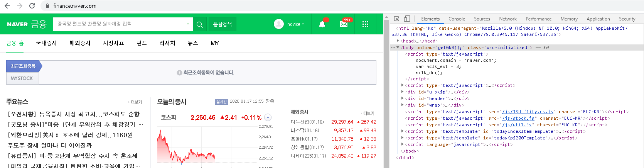
Task: Click the green magnifier search icon
Action: 200,24
